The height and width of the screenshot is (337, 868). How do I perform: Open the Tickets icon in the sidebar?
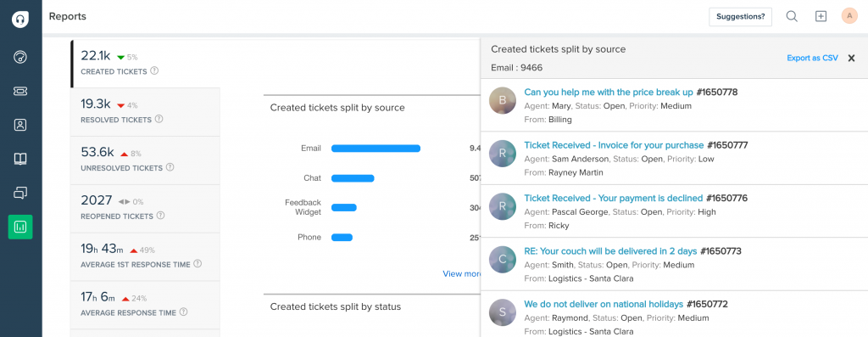[x=20, y=91]
